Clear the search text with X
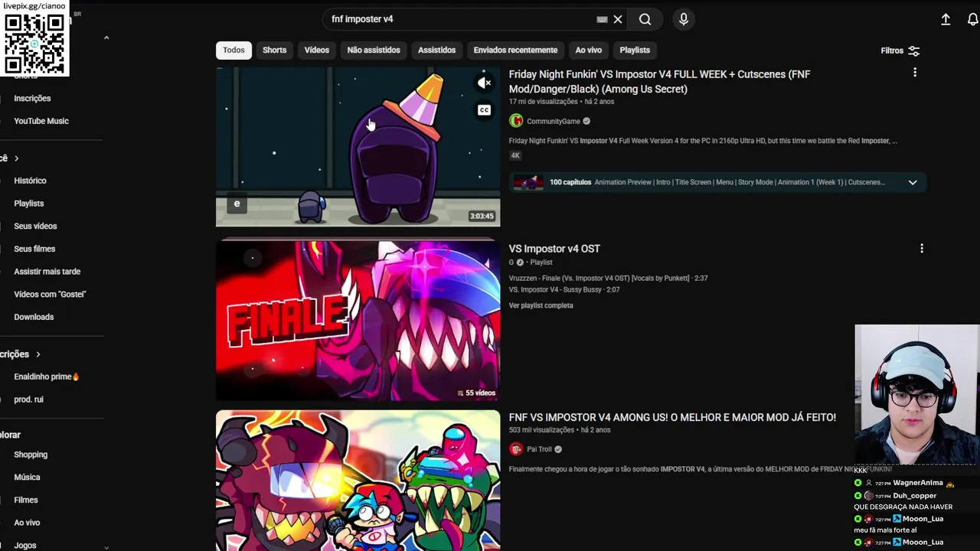 [618, 19]
